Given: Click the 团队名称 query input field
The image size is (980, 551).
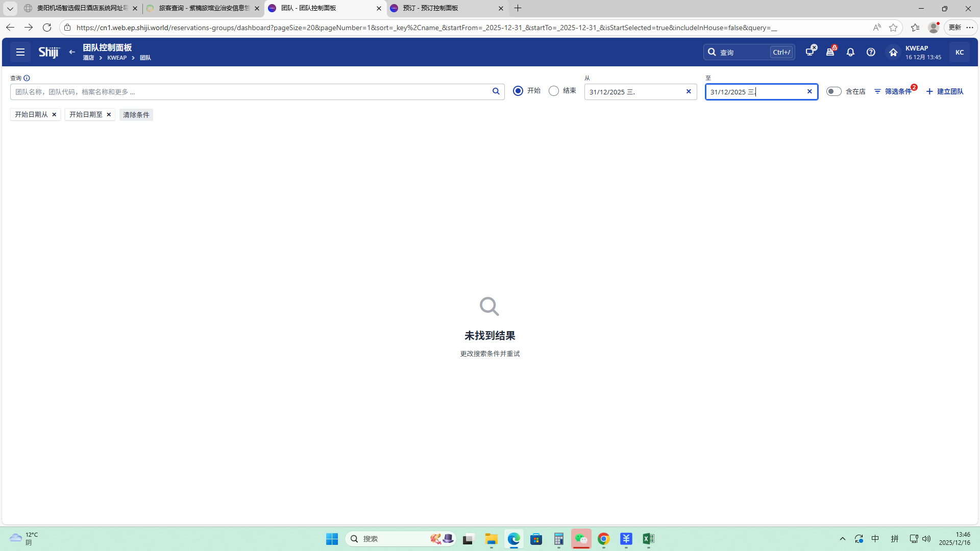Looking at the screenshot, I should pos(250,92).
